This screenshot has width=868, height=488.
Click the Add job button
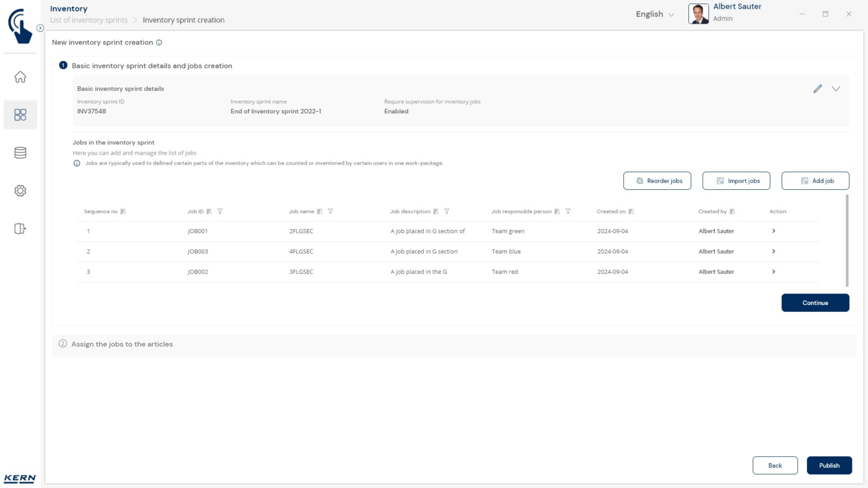click(815, 181)
